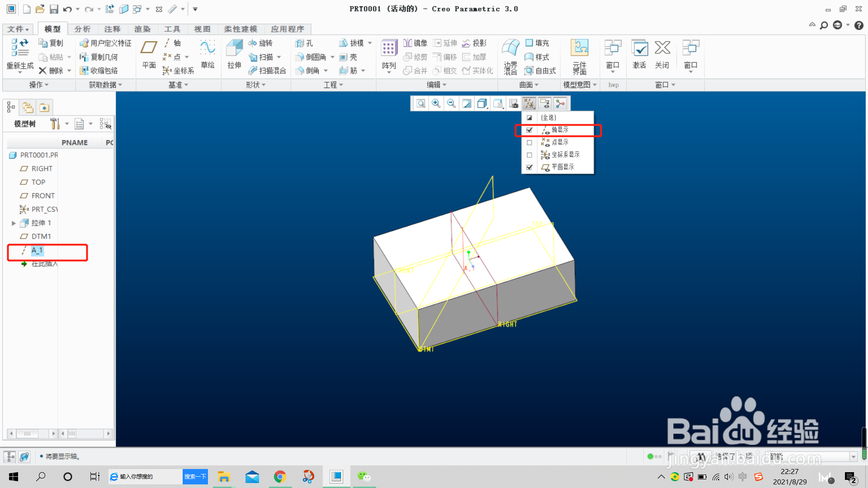Uncheck the 轴显示 axis display checkbox
The height and width of the screenshot is (488, 868).
click(529, 130)
